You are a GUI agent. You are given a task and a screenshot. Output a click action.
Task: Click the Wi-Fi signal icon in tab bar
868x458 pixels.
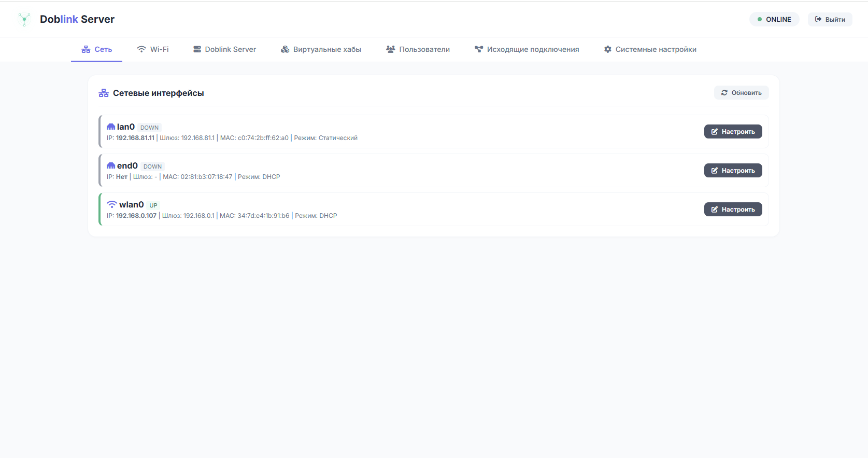[141, 49]
